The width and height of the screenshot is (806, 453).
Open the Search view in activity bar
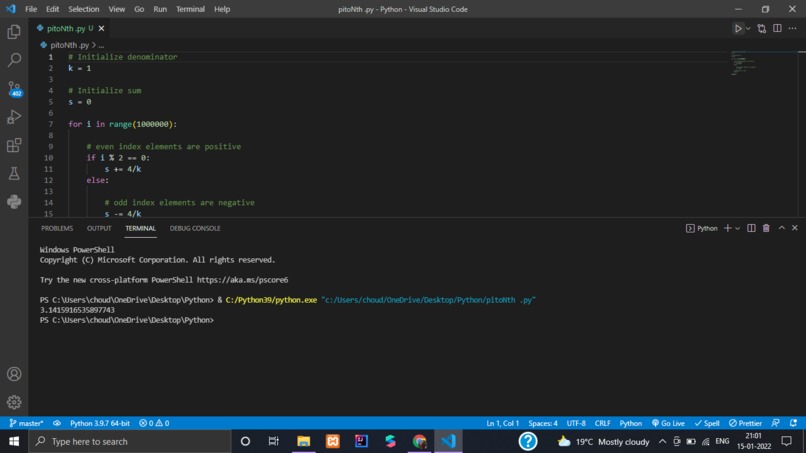click(x=14, y=60)
